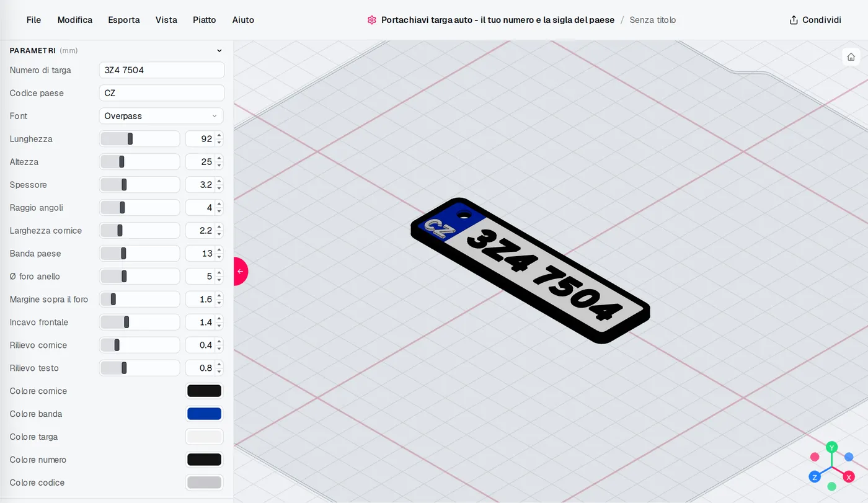Open the Colore targa color swatch
The image size is (868, 503).
pyautogui.click(x=205, y=437)
